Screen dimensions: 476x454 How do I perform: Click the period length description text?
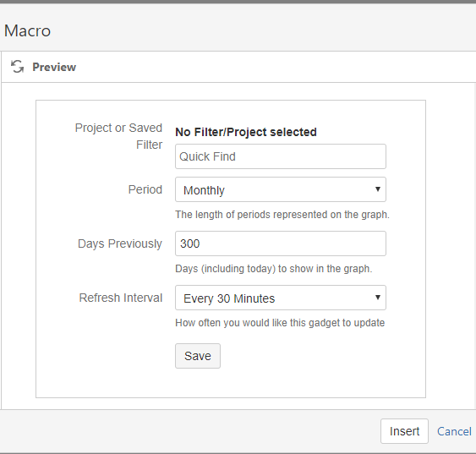pos(282,215)
